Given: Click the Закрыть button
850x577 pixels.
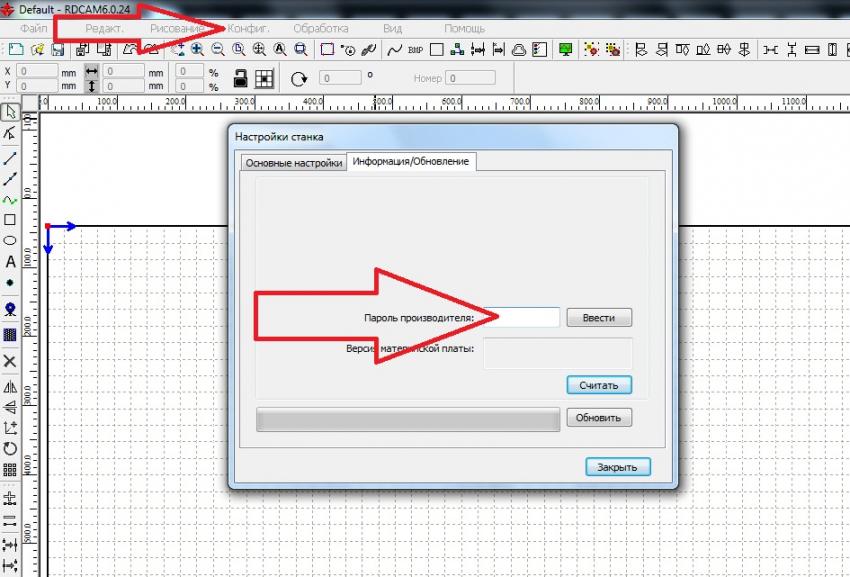Looking at the screenshot, I should [x=617, y=467].
